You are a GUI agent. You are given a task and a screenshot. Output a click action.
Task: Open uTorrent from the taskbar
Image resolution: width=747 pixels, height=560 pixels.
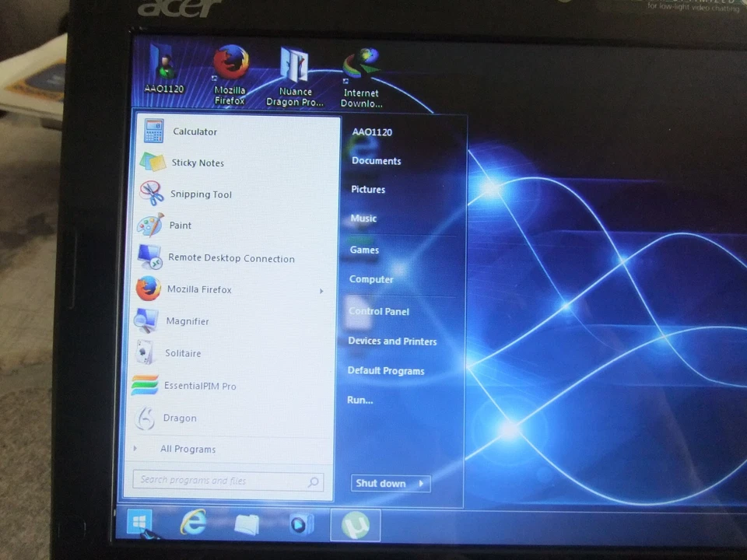click(356, 524)
